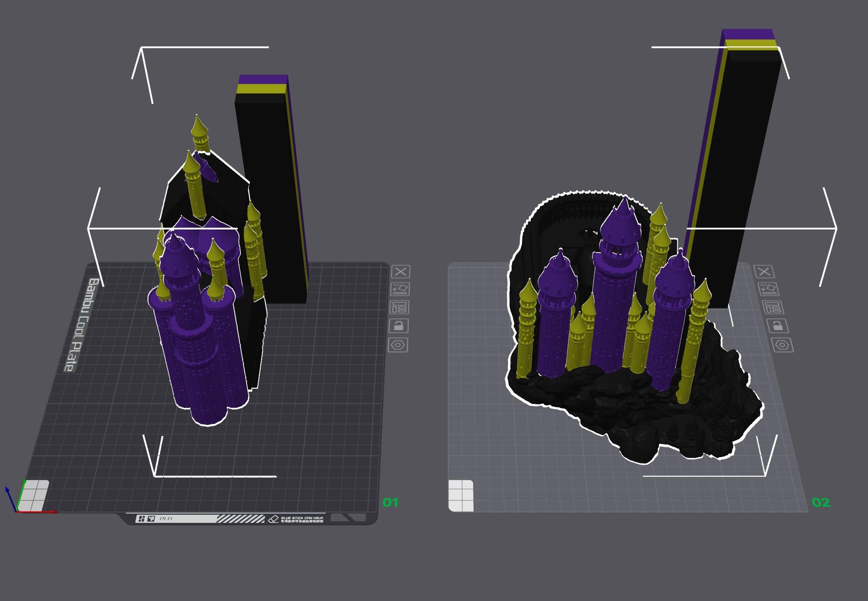Screen dimensions: 868x601
Task: Click the green 02 plate number
Action: click(820, 502)
